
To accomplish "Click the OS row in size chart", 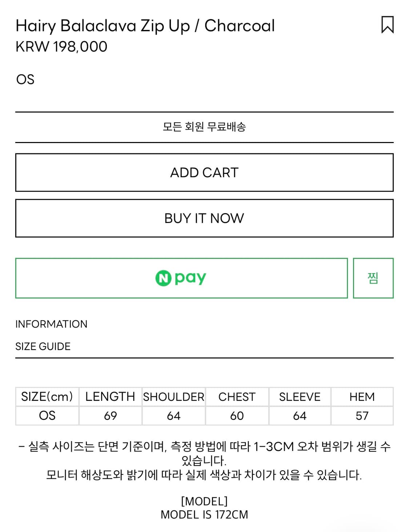I will tap(47, 415).
